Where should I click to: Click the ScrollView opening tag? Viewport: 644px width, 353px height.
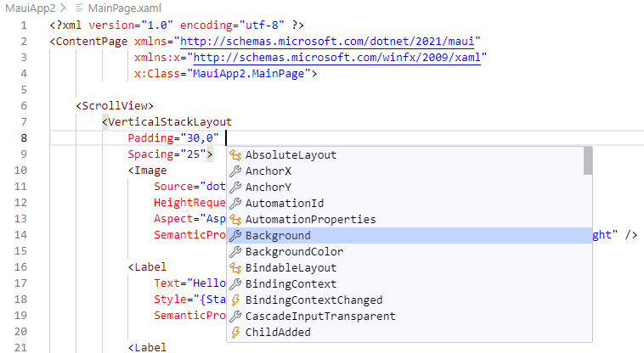coord(115,106)
